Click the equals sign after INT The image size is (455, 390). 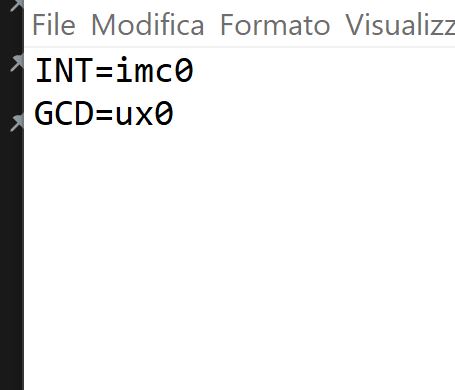tap(104, 71)
